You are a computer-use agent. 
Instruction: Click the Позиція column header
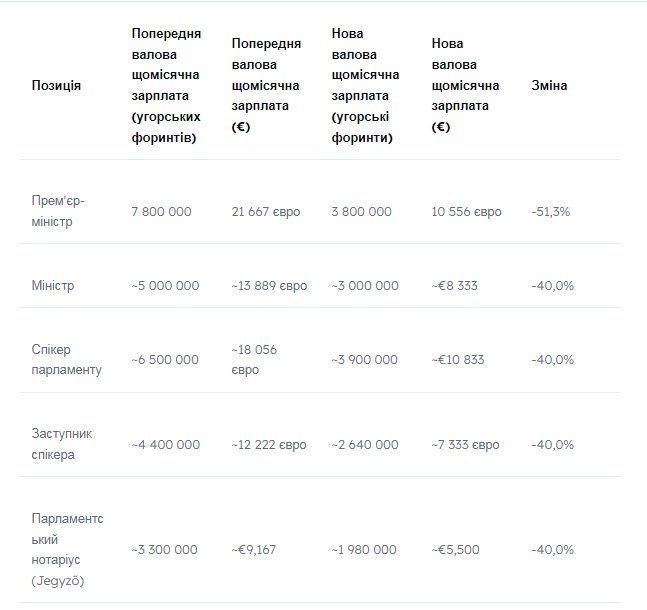[x=56, y=85]
